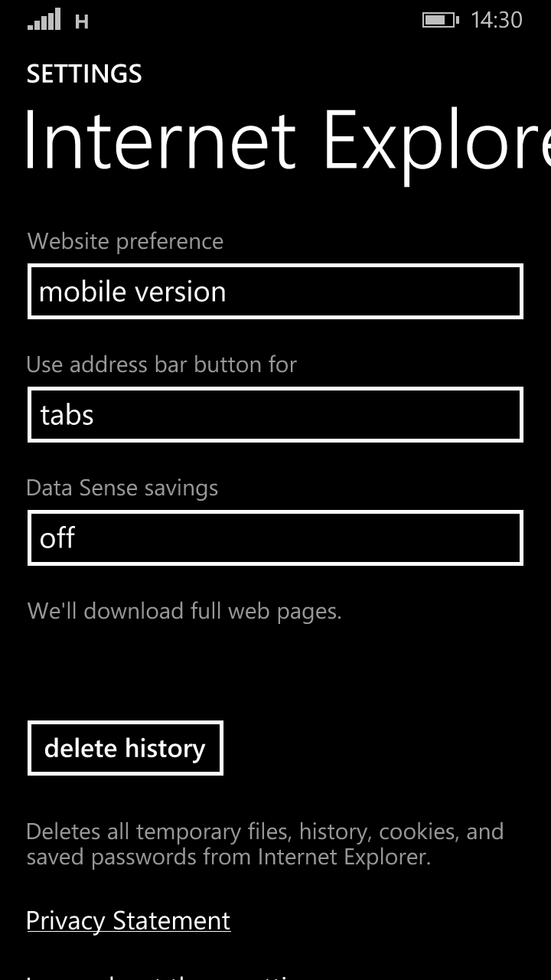Tap the word Internet in the page title

(x=161, y=142)
